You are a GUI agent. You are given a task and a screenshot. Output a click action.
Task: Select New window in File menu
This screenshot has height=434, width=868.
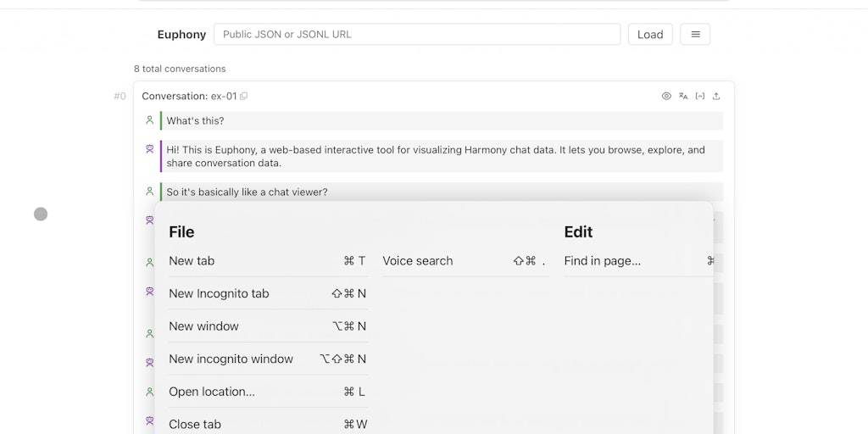tap(267, 326)
